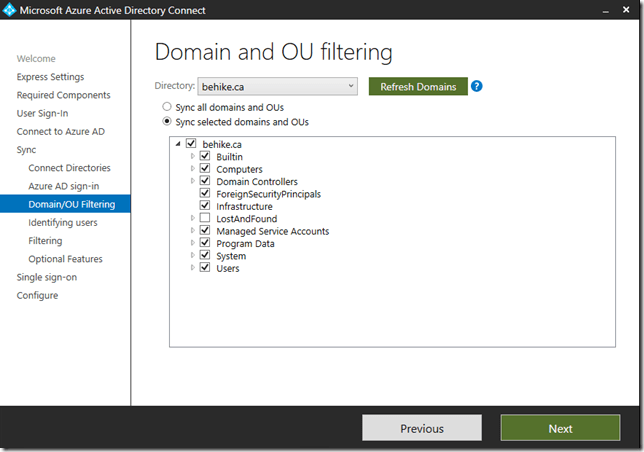Click the Refresh Domains button
Screen dimensions: 644x452
pyautogui.click(x=417, y=87)
